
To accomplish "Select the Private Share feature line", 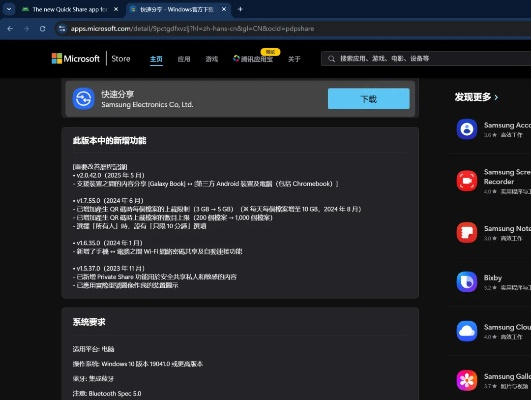I will (x=155, y=277).
